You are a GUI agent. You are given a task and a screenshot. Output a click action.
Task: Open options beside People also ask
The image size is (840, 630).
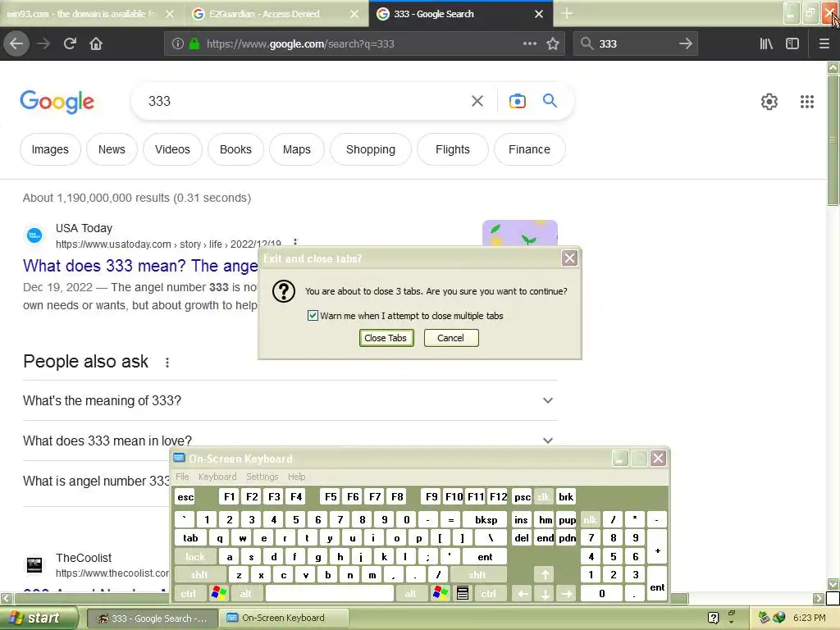(x=167, y=363)
